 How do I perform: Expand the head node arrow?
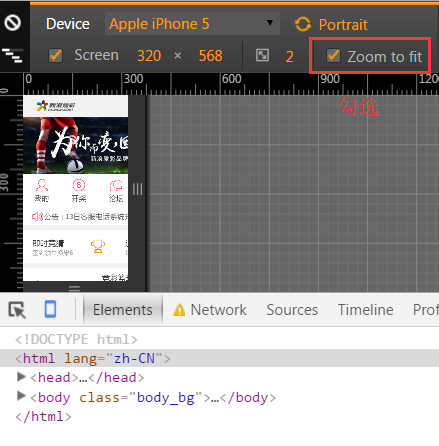click(x=21, y=377)
